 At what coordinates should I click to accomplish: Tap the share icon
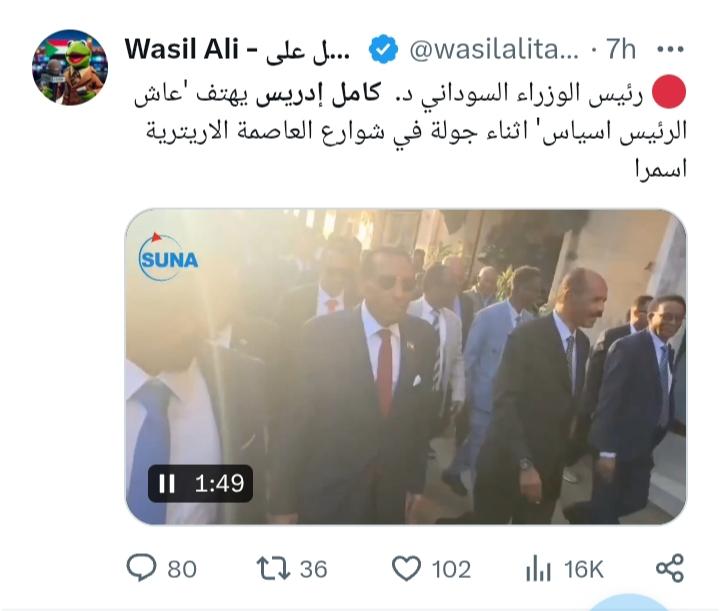click(x=670, y=568)
